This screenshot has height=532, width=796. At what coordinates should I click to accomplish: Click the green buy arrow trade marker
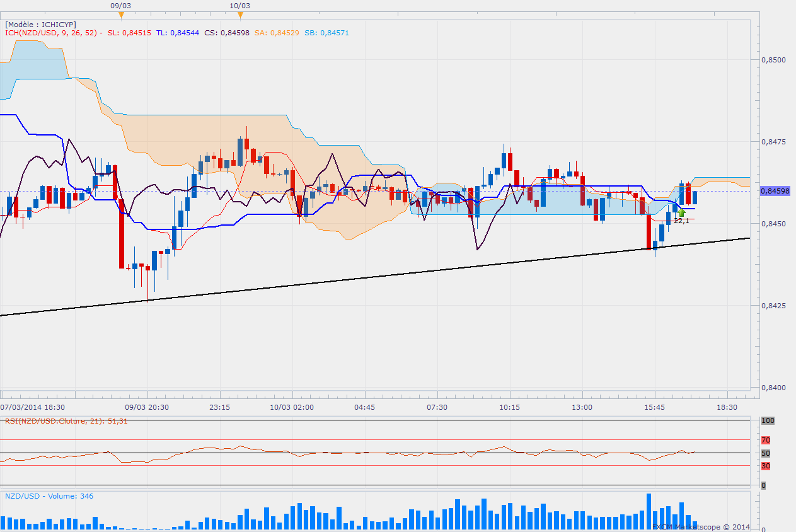681,213
